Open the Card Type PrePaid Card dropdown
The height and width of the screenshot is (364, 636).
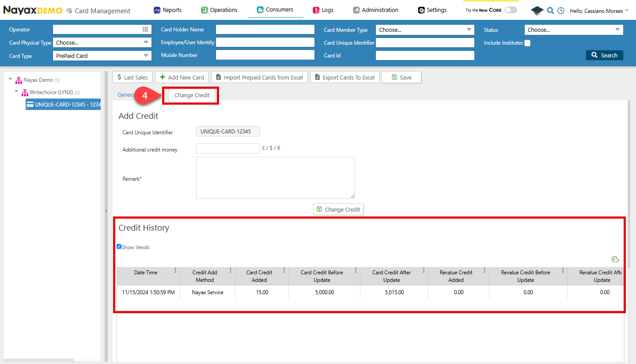point(102,56)
